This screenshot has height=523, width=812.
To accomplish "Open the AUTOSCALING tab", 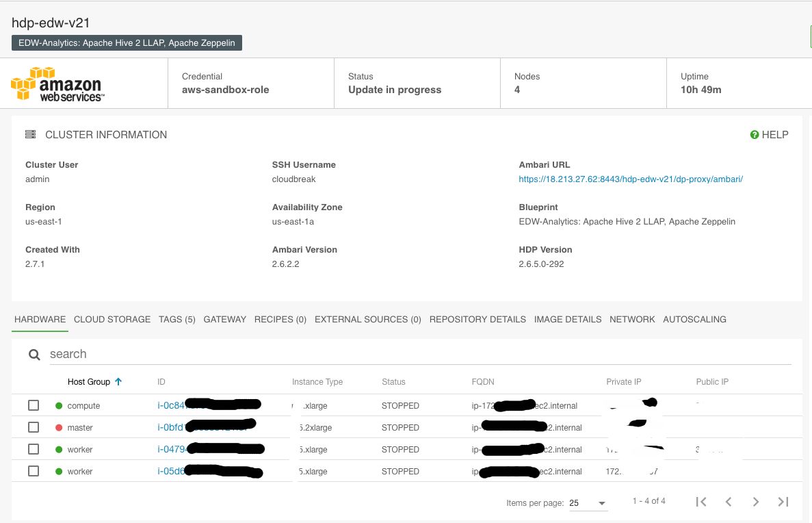I will tap(694, 319).
